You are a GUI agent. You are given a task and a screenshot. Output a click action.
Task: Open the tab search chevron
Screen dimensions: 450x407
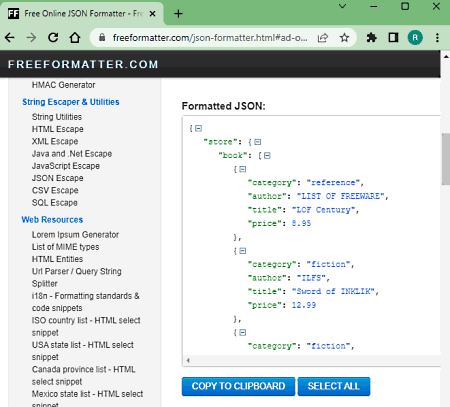(x=342, y=6)
